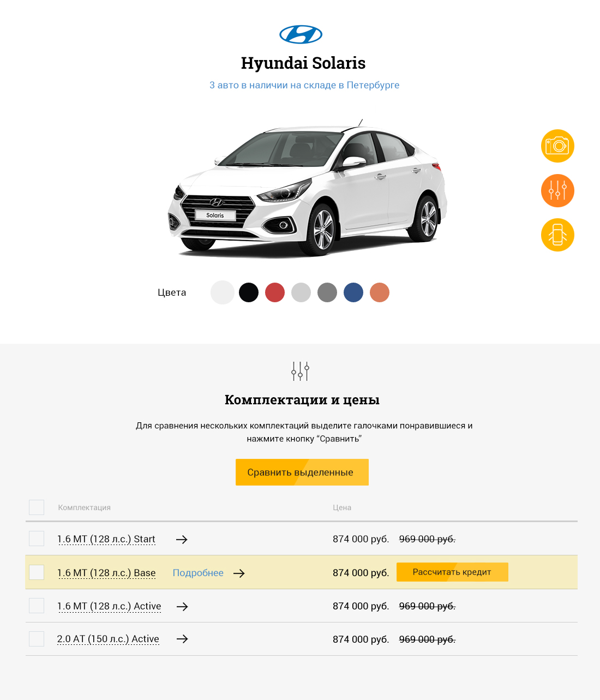Click crossed-out 969 000 руб. in 1.6 Active row

pos(427,606)
